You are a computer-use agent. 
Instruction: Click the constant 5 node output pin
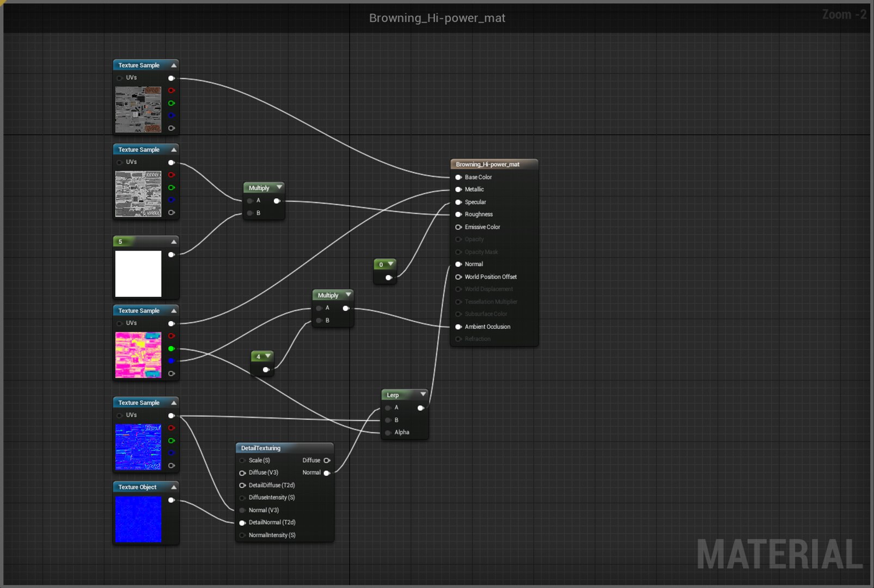point(172,255)
